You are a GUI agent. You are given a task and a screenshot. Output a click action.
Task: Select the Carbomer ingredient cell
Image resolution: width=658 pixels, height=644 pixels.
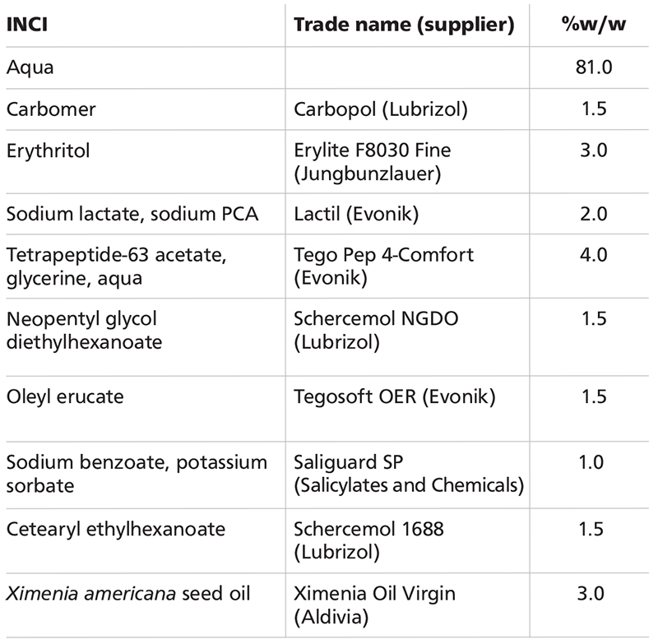click(x=47, y=109)
